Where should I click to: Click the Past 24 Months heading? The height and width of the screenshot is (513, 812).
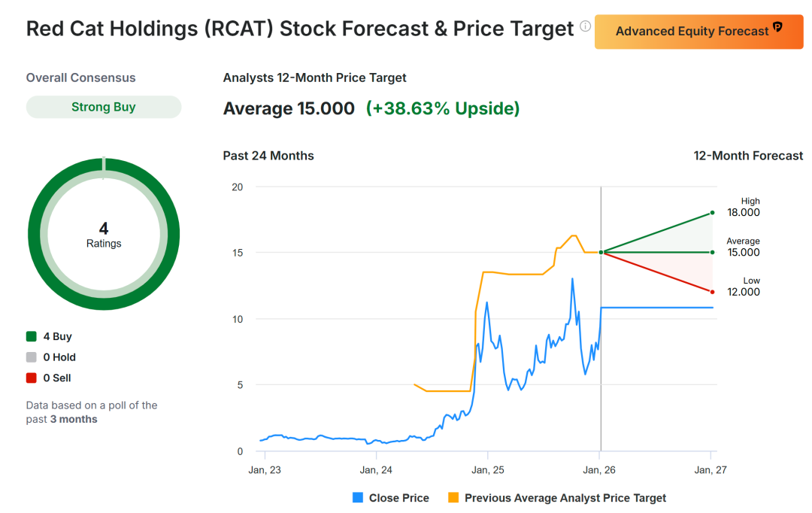[x=268, y=156]
